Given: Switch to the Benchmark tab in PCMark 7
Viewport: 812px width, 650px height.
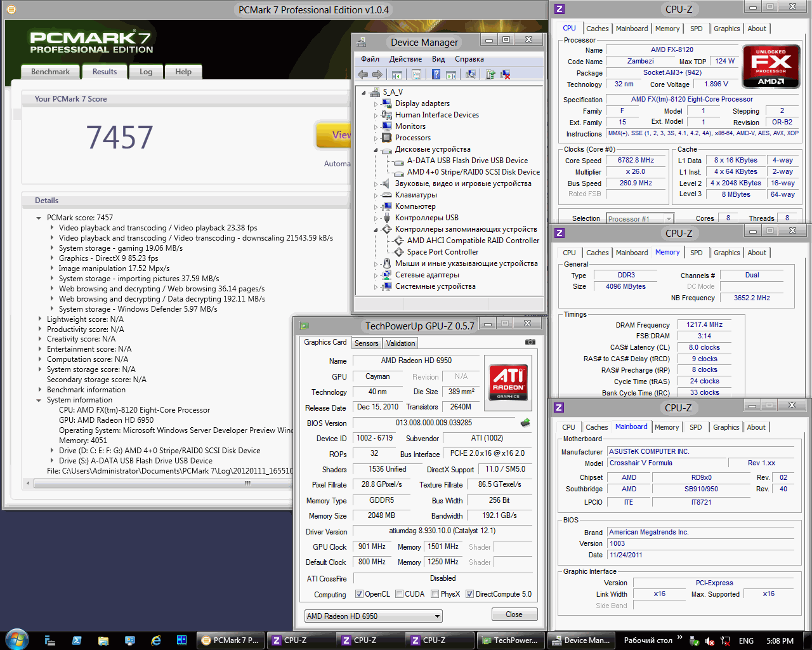Looking at the screenshot, I should point(50,72).
